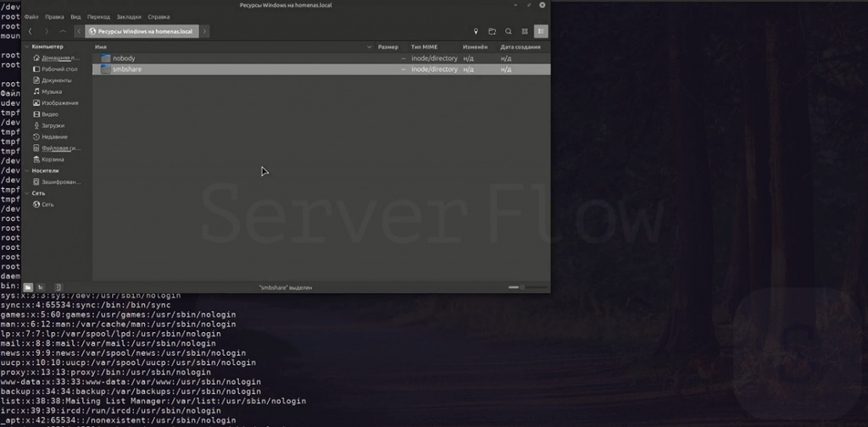Create new folder toolbar icon

[x=492, y=31]
